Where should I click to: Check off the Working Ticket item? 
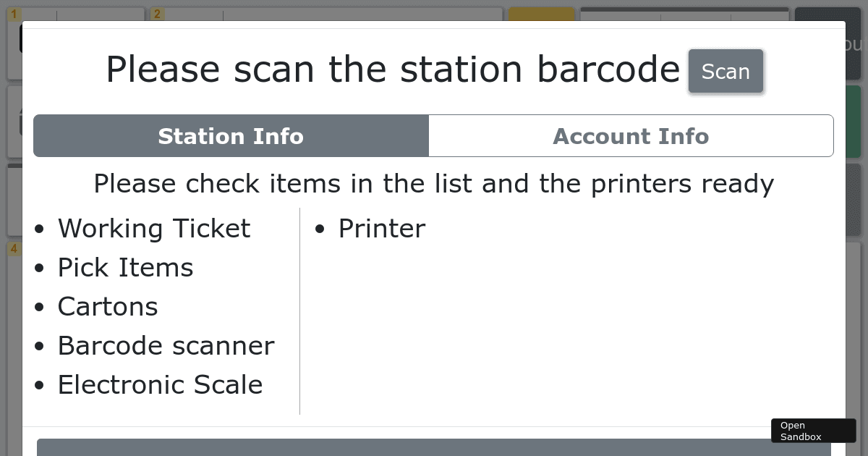154,229
